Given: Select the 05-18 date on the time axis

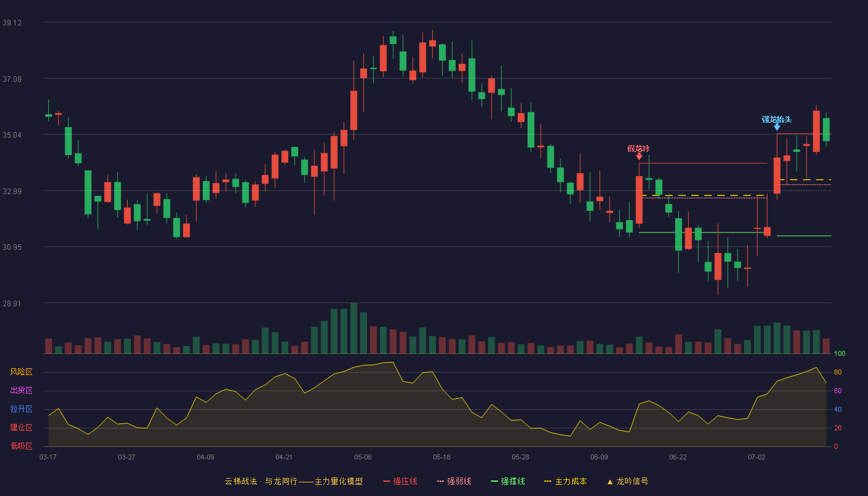Looking at the screenshot, I should [441, 457].
